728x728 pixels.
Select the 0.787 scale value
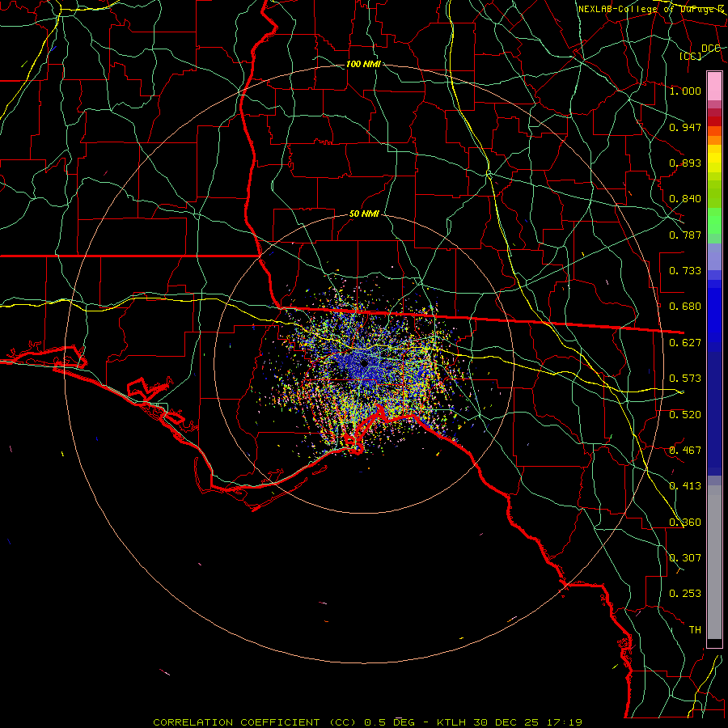click(x=685, y=235)
